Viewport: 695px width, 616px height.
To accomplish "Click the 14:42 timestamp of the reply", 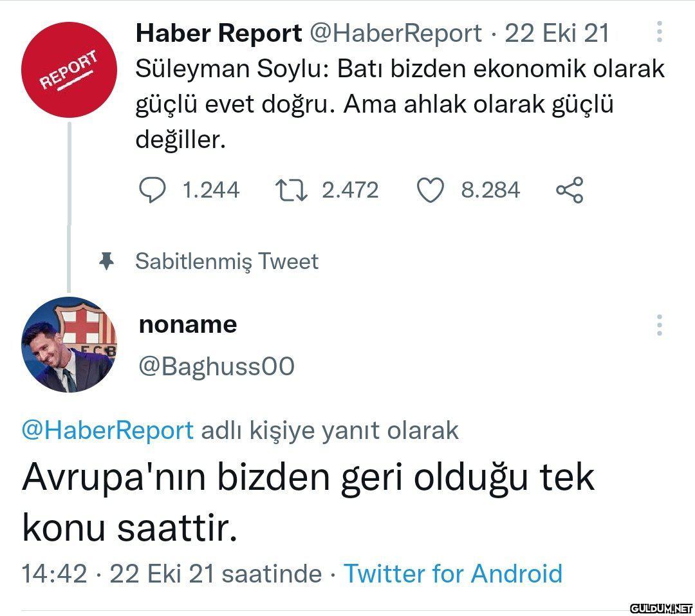I will click(54, 574).
